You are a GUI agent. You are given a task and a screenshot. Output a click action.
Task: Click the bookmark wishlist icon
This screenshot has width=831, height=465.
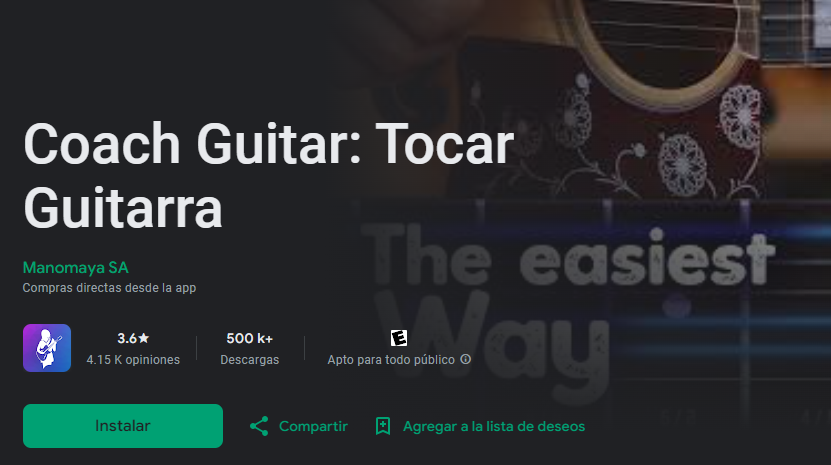coord(383,426)
